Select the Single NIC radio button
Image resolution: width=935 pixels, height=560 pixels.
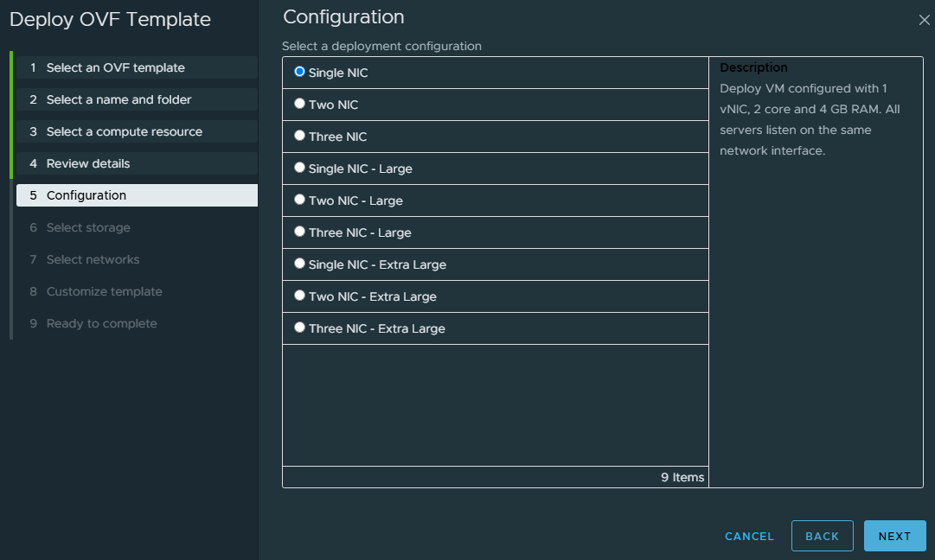pyautogui.click(x=300, y=73)
